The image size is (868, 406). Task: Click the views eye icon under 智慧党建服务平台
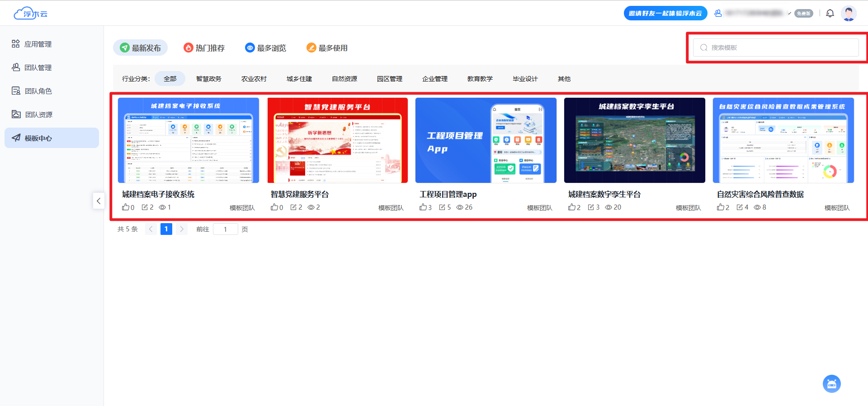pos(311,207)
